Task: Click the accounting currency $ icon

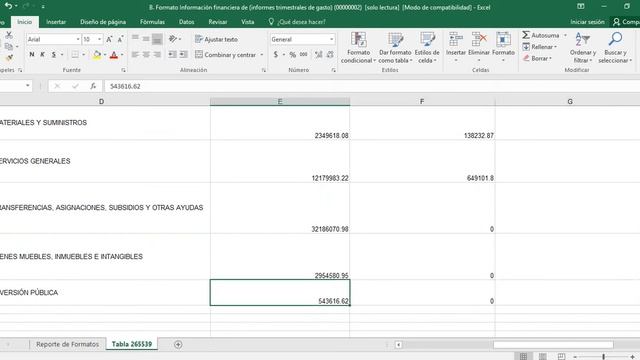Action: [276, 54]
